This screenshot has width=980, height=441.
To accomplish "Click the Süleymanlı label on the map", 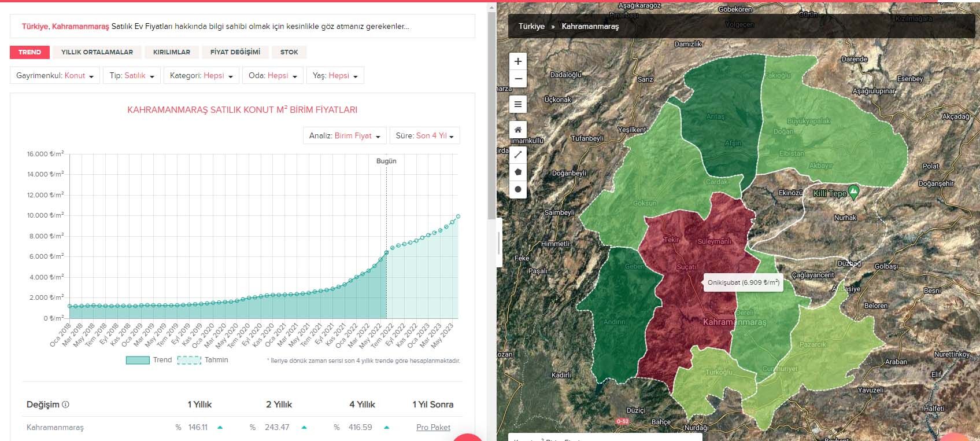I will coord(714,241).
